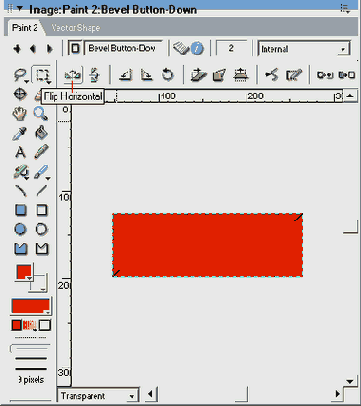Image resolution: width=361 pixels, height=406 pixels.
Task: Select the Brush tool
Action: [42, 172]
